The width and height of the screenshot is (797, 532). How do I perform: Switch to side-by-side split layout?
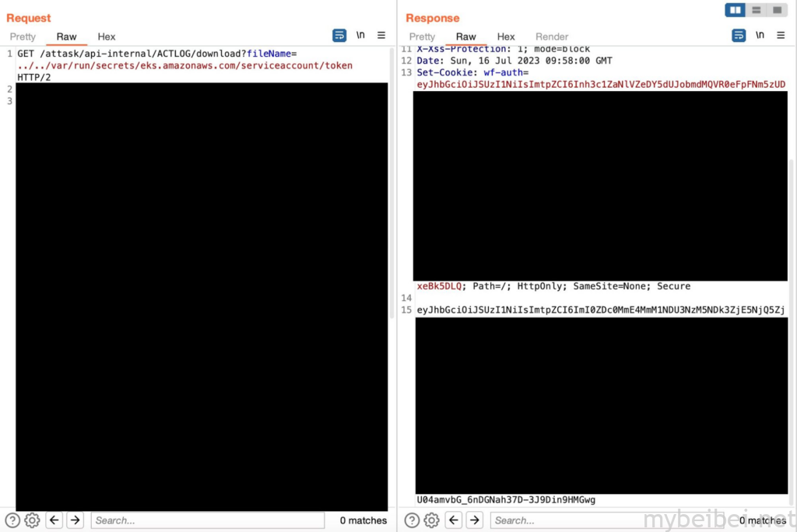click(x=736, y=10)
